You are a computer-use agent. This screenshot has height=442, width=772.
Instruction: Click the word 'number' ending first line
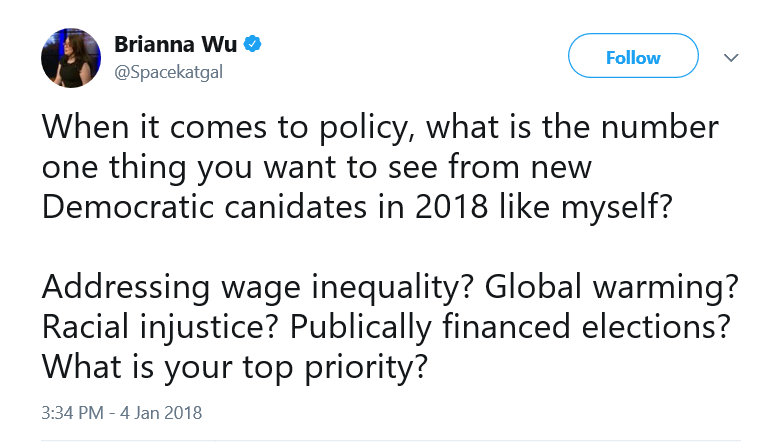coord(660,127)
